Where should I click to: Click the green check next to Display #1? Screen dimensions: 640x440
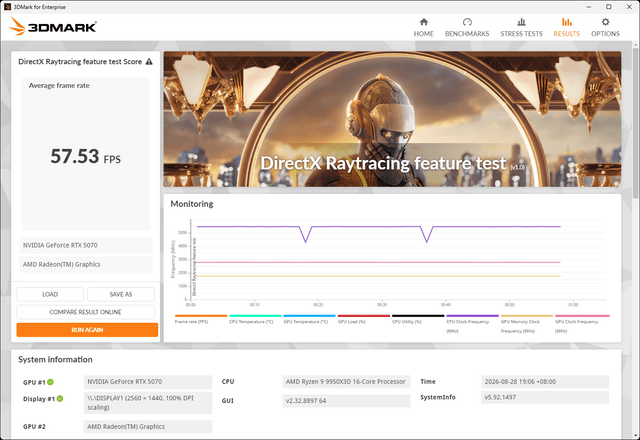pyautogui.click(x=60, y=399)
